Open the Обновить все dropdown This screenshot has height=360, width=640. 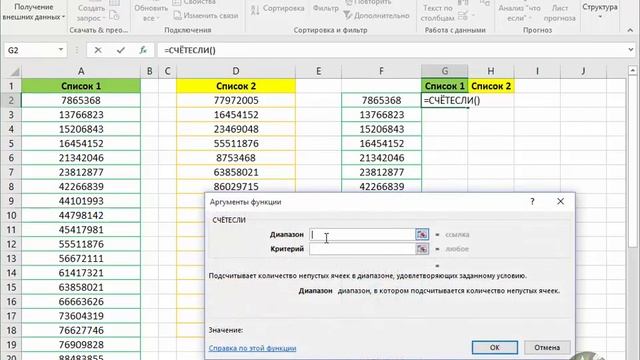(151, 13)
